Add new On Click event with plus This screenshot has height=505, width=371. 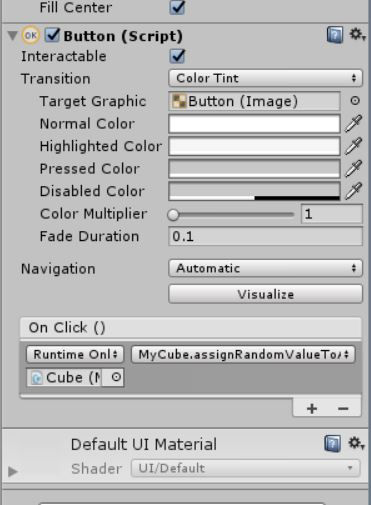pyautogui.click(x=312, y=408)
